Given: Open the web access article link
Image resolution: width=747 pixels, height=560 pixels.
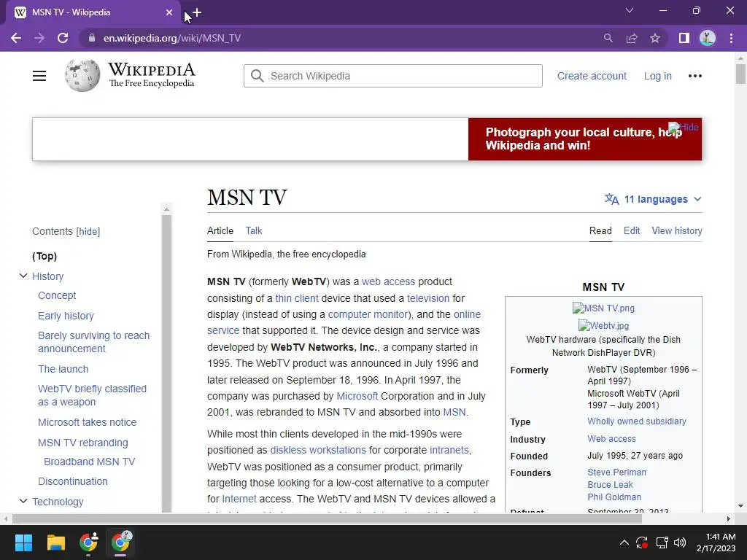Looking at the screenshot, I should point(388,281).
